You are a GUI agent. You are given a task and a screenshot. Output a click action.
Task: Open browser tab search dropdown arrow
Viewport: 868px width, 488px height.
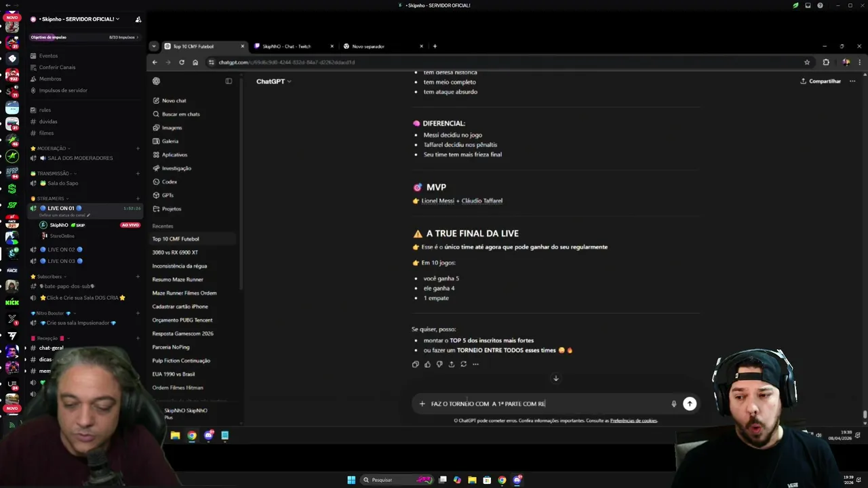[x=154, y=47]
